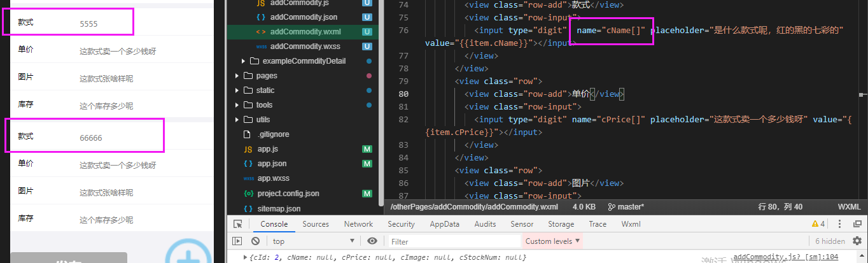The width and height of the screenshot is (868, 263).
Task: Open the Security tab
Action: (x=401, y=224)
